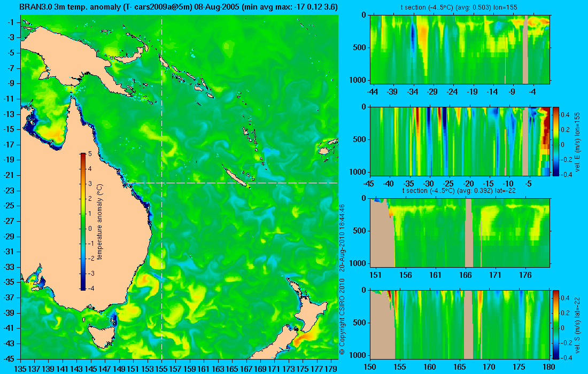588x374 pixels.
Task: Click the -45 label under the vel. E plot
Action: coord(369,184)
